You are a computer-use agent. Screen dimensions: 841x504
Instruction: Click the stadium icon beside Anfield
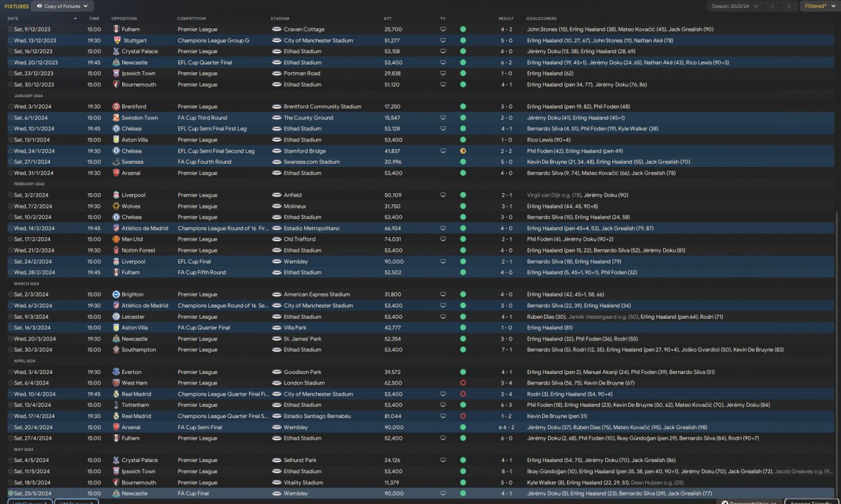[277, 195]
